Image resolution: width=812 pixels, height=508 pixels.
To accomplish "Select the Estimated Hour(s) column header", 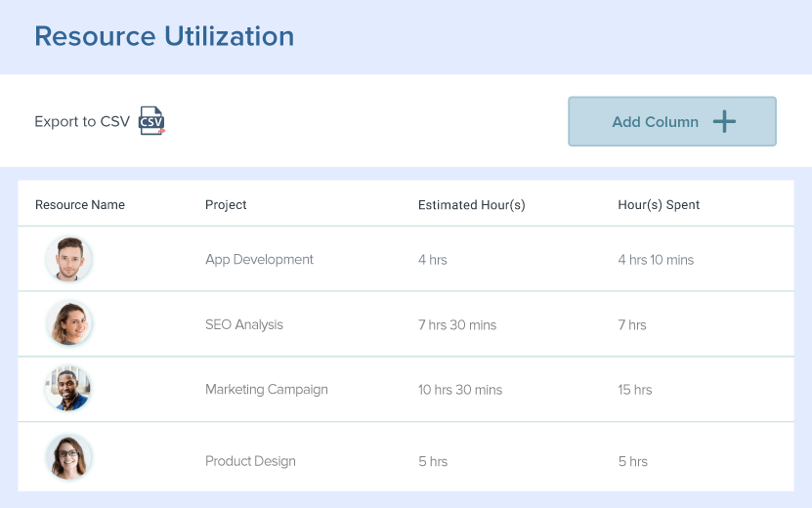I will click(471, 205).
